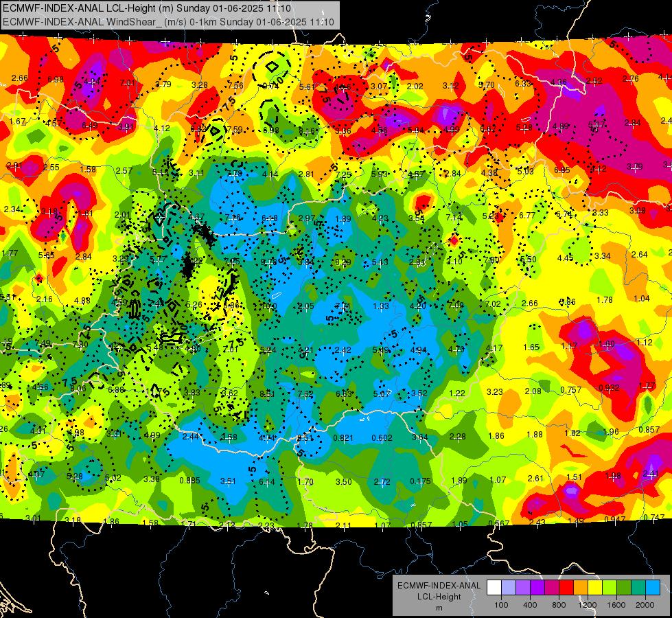Click the wind shear value 6.77
672x618 pixels.
click(527, 216)
